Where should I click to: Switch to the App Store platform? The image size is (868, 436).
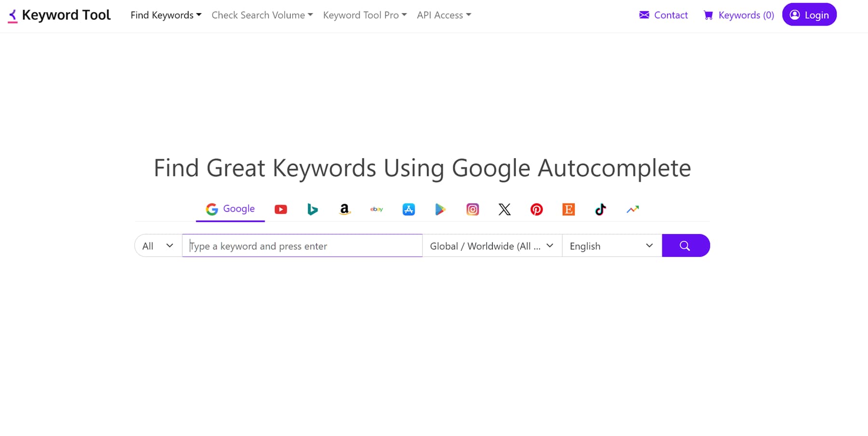point(408,209)
